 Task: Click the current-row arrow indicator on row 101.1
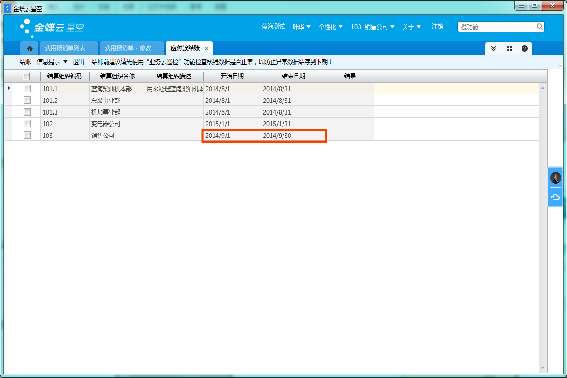(9, 88)
